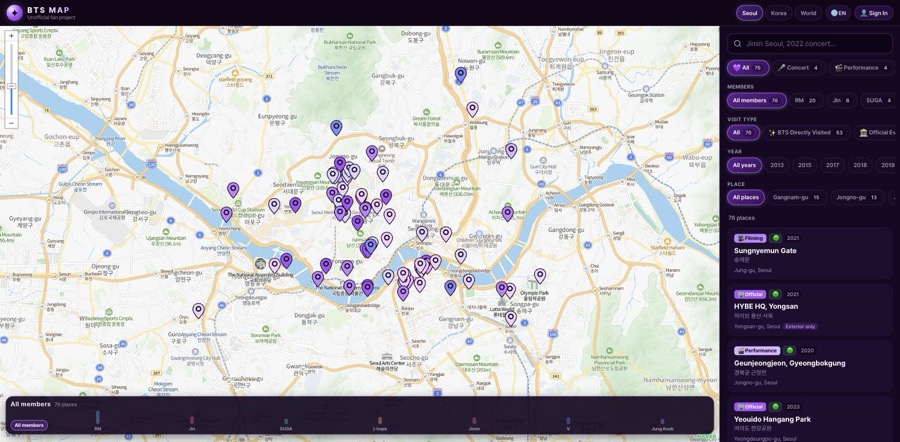This screenshot has height=442, width=900.
Task: Filter by year 2018
Action: (x=860, y=165)
